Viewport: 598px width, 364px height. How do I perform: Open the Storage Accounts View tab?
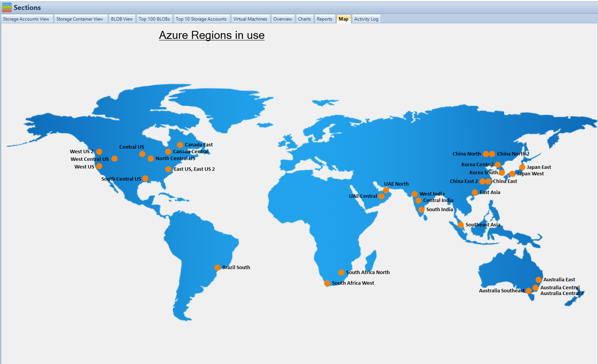[x=26, y=19]
